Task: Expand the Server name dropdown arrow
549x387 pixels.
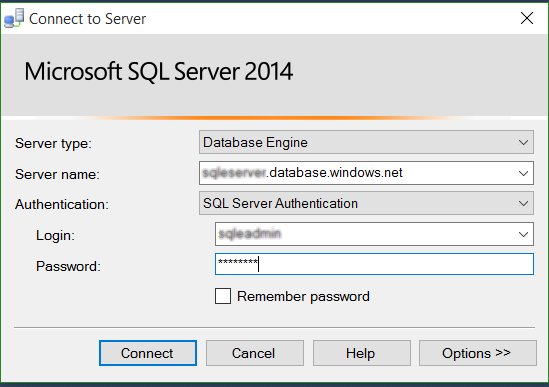Action: point(523,173)
